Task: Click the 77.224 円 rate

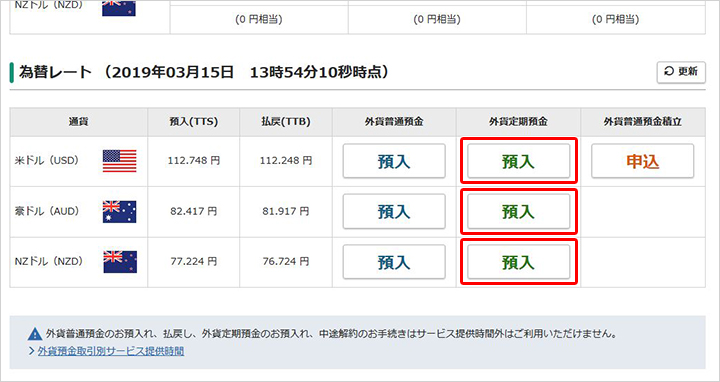Action: [x=193, y=261]
